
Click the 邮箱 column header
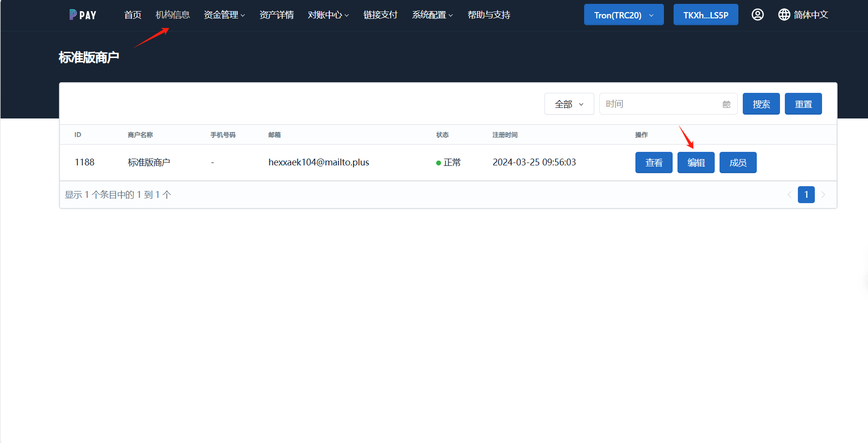tap(275, 135)
